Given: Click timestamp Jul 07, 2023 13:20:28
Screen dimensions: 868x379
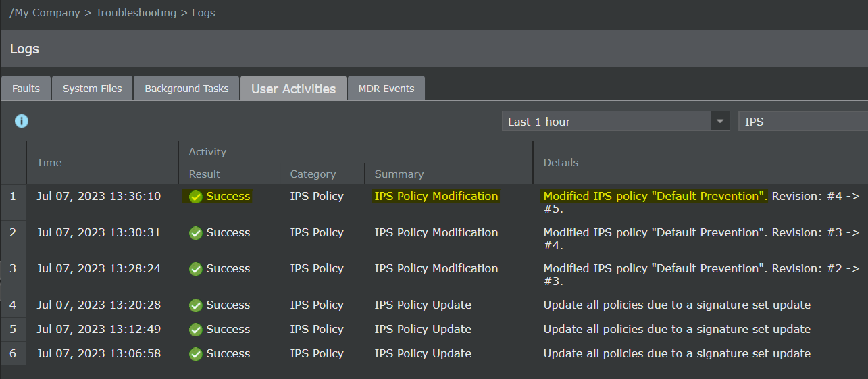Looking at the screenshot, I should 99,305.
